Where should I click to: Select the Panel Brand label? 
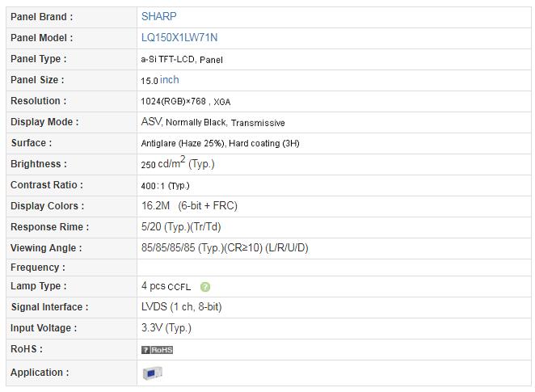click(x=42, y=17)
